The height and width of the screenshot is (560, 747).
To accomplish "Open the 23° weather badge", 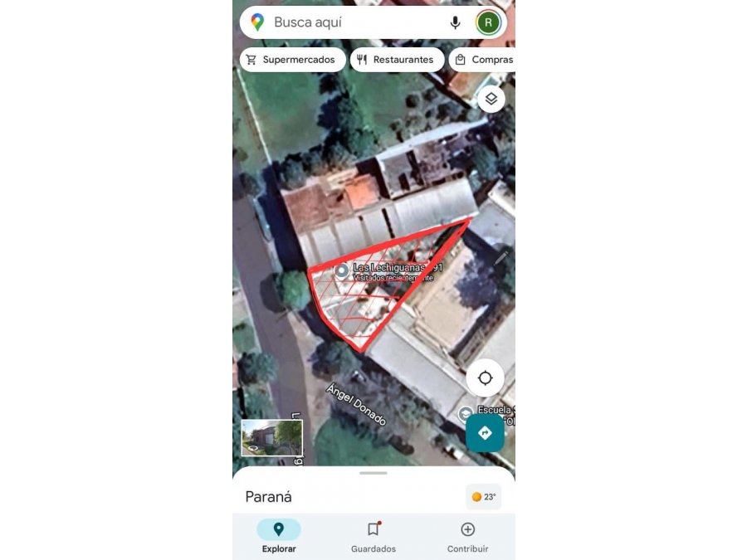I will 484,497.
